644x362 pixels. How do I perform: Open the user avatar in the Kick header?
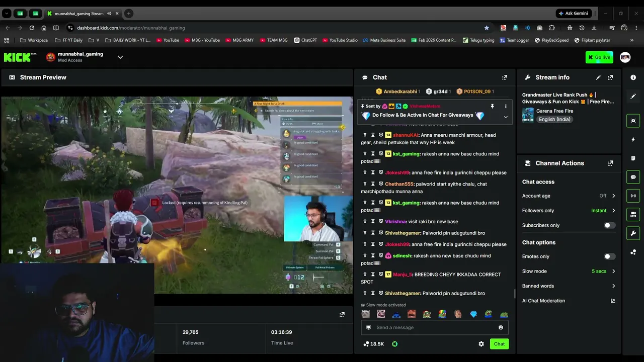(x=625, y=57)
